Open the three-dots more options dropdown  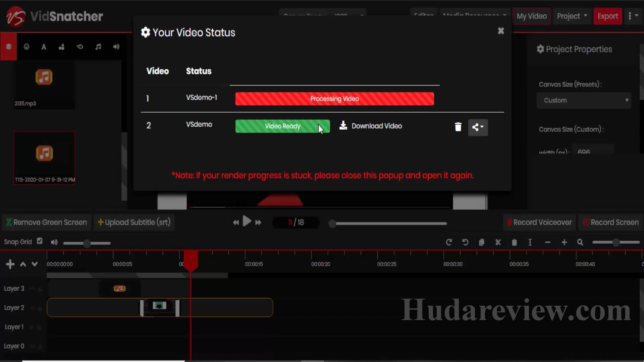633,16
